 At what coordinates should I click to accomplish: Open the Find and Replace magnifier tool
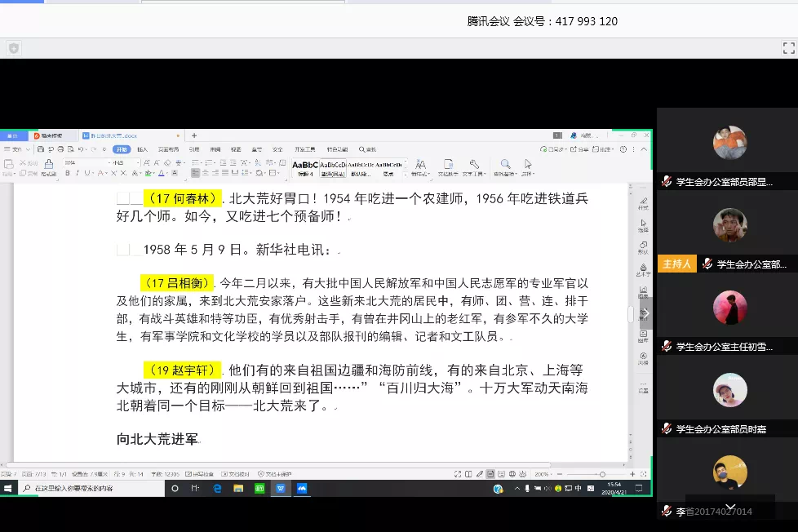506,164
